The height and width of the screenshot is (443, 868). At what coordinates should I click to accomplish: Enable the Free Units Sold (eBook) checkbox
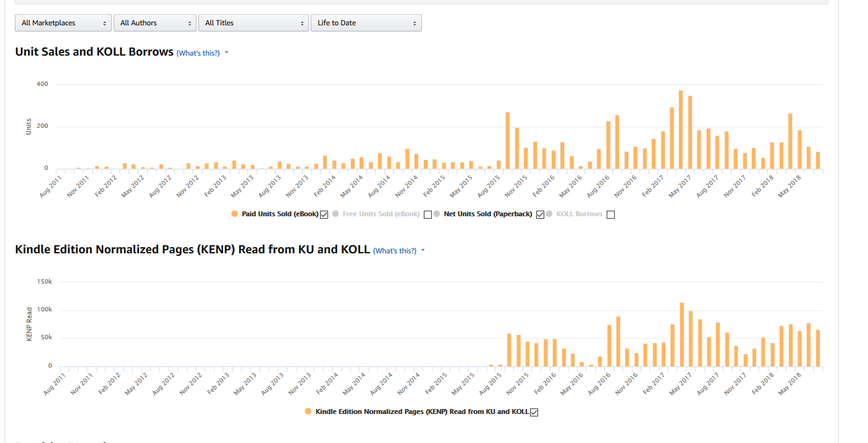click(x=428, y=214)
